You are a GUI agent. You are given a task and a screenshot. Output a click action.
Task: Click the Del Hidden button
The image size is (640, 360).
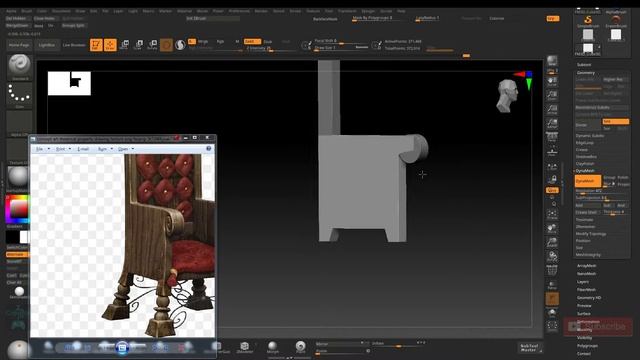17,18
